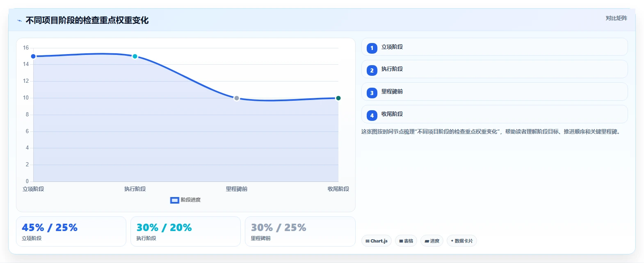Click the y-axis value 16
This screenshot has width=644, height=263.
(26, 48)
